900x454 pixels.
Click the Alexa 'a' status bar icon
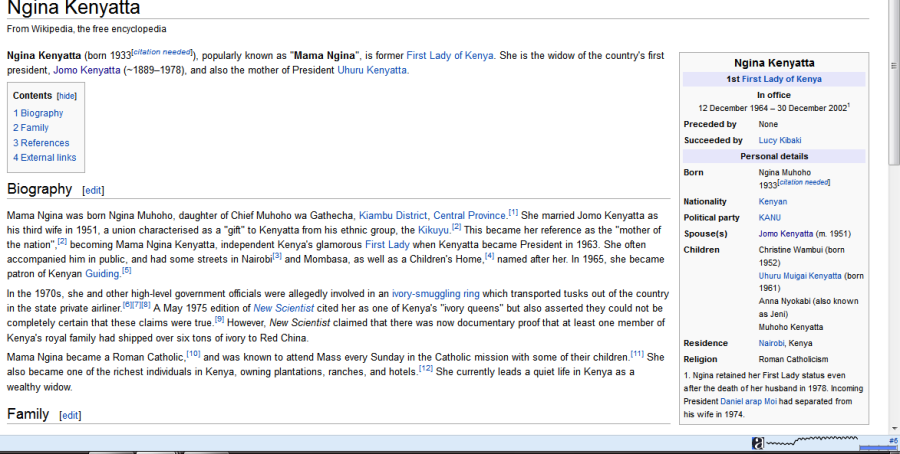pyautogui.click(x=758, y=443)
